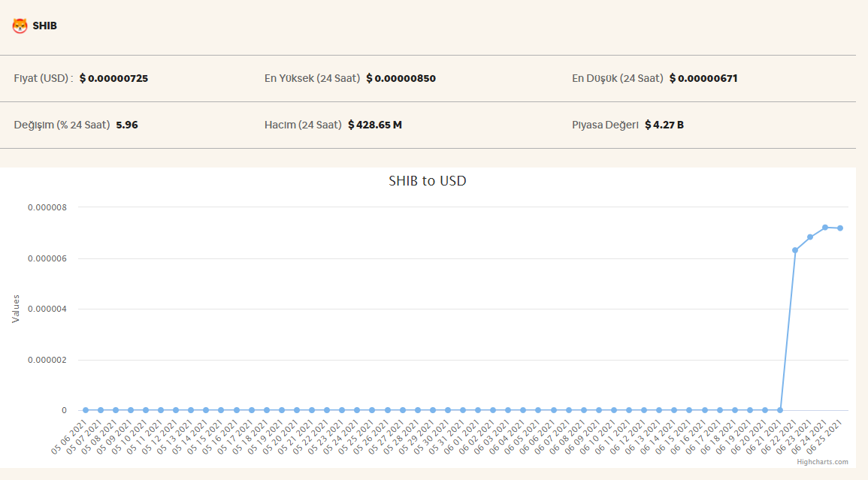Select the price value $ 0.00000725
The height and width of the screenshot is (480, 868).
(x=113, y=78)
